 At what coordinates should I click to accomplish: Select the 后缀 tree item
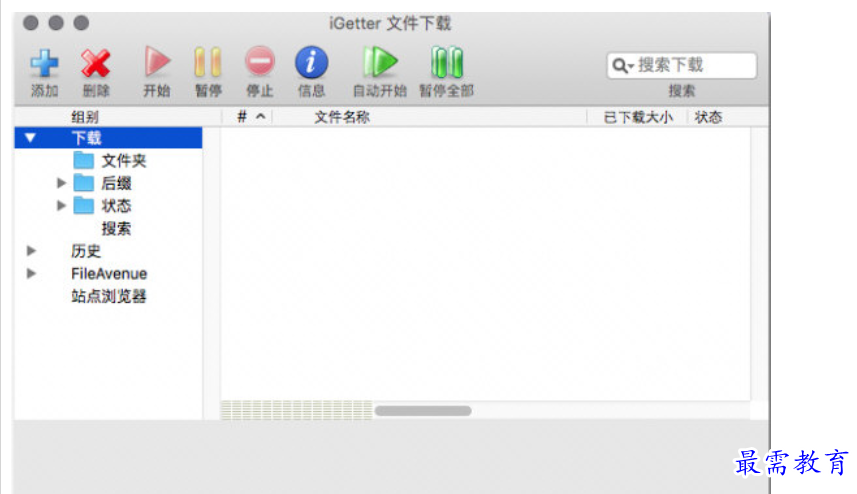(116, 183)
